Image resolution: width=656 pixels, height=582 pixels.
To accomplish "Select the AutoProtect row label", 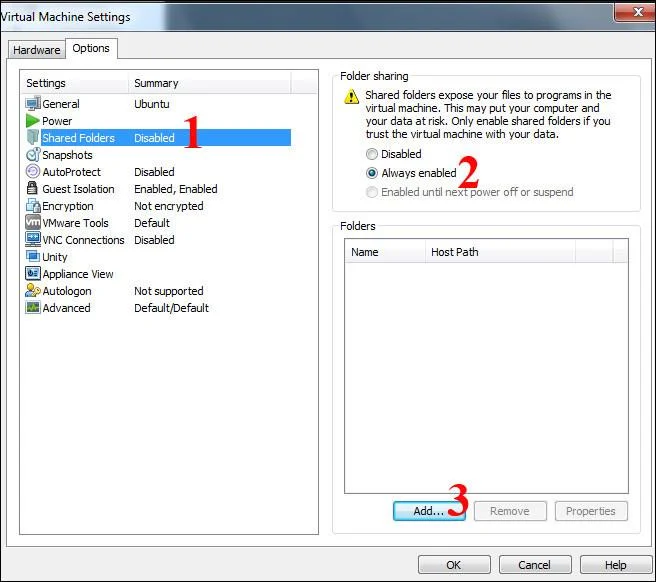I will tap(72, 172).
